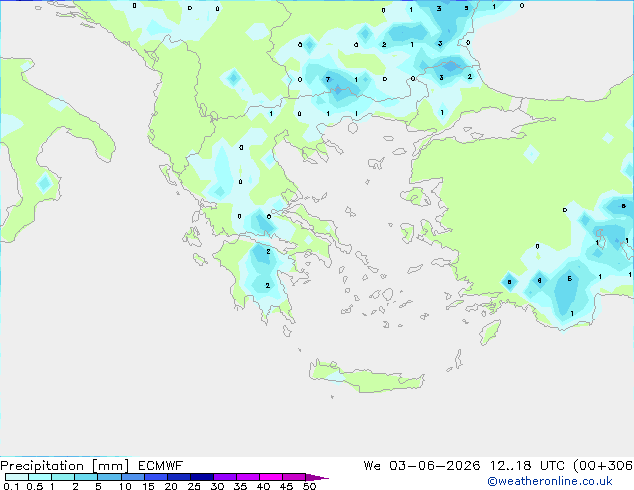Select the 45–50 mm legend color swatch
The width and height of the screenshot is (634, 490).
coord(294,477)
